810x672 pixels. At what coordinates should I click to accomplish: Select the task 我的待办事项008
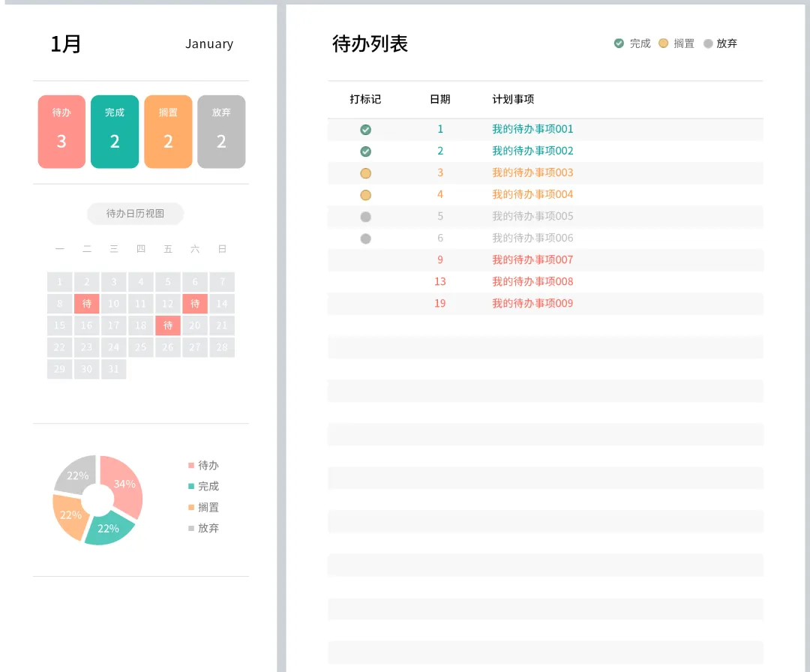point(532,281)
